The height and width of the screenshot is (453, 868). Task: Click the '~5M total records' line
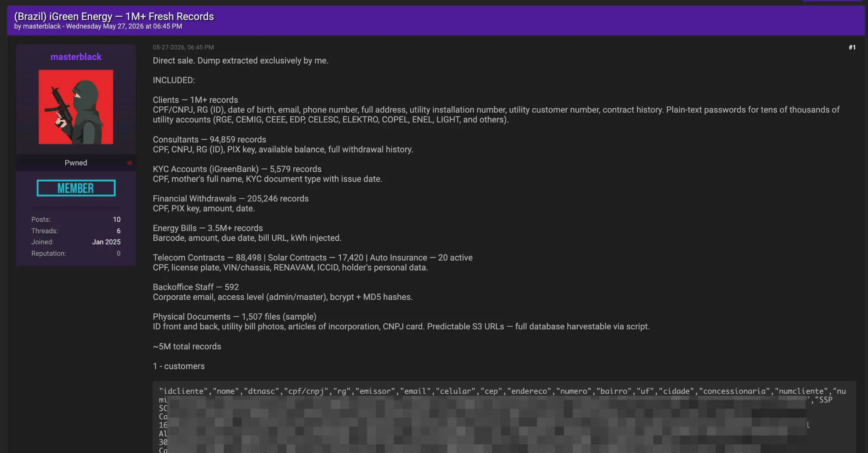(187, 346)
